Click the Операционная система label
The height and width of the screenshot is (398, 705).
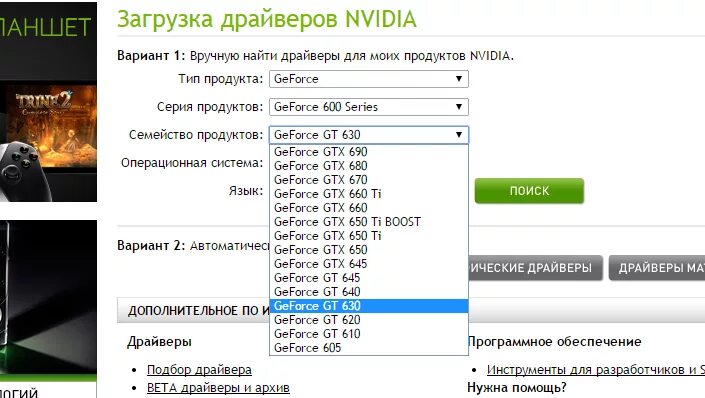coord(192,163)
